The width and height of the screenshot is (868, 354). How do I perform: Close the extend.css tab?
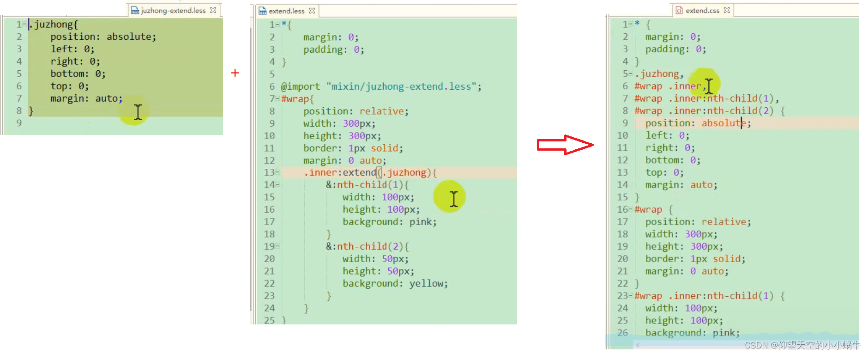pyautogui.click(x=727, y=10)
